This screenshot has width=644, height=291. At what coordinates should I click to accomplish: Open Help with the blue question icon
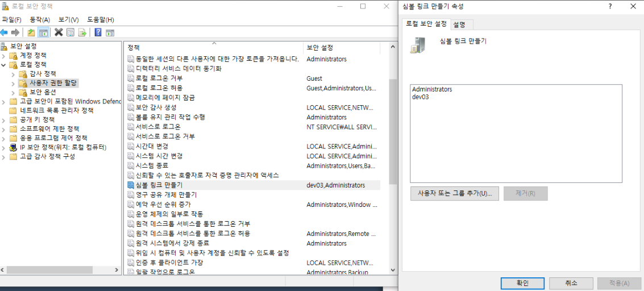pyautogui.click(x=98, y=32)
